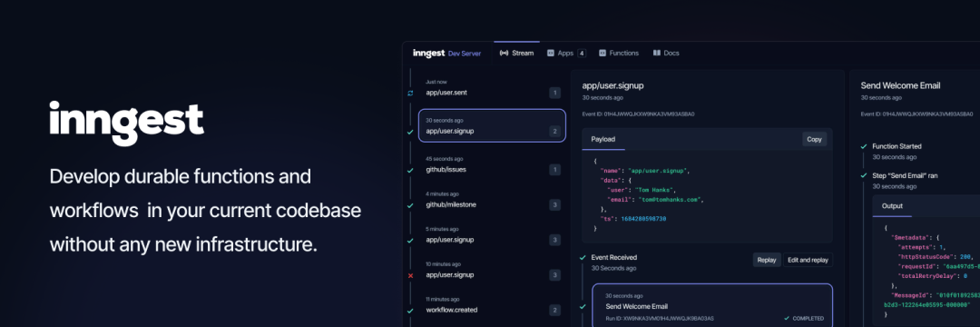Select the Payload tab
Image resolution: width=980 pixels, height=327 pixels.
603,139
